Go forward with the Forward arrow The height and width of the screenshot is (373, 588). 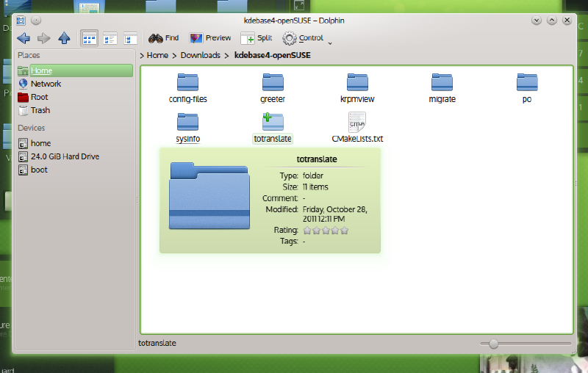point(44,38)
